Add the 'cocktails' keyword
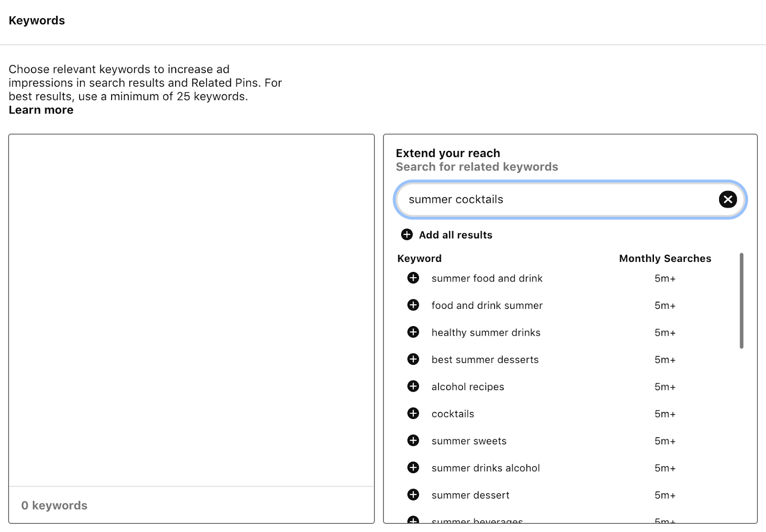 point(413,413)
